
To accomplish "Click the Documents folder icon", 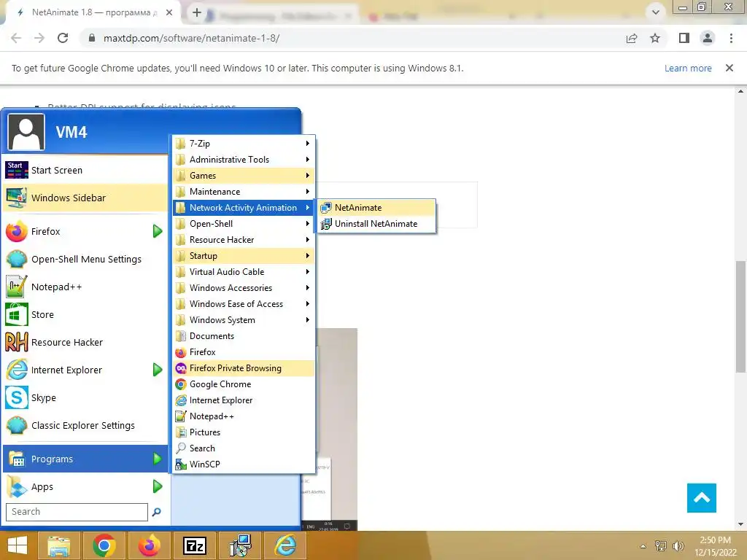I will [181, 336].
